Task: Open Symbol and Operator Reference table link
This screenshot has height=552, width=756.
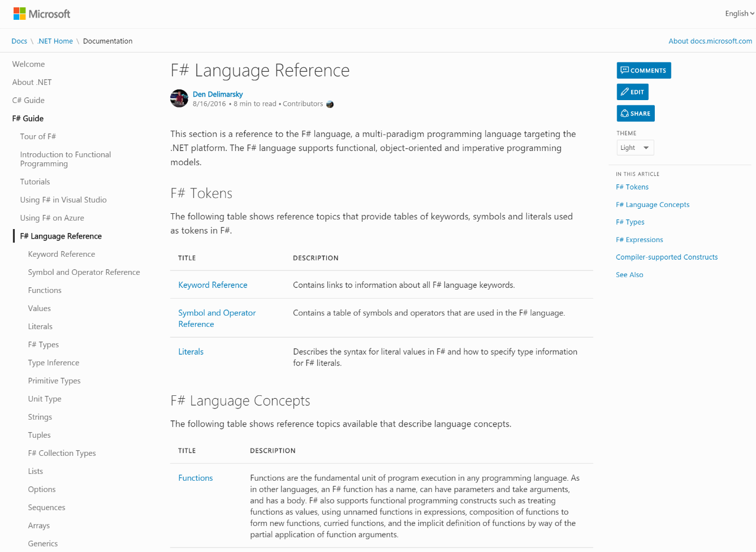Action: coord(217,318)
